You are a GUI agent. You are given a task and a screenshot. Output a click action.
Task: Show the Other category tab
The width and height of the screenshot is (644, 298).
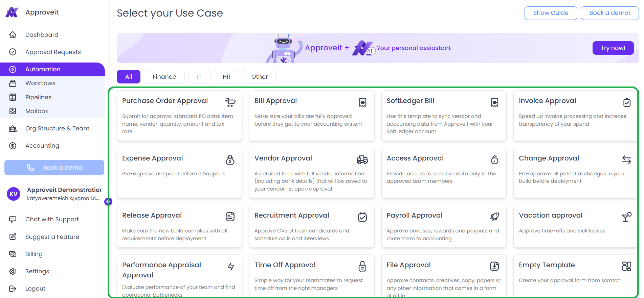coord(260,77)
